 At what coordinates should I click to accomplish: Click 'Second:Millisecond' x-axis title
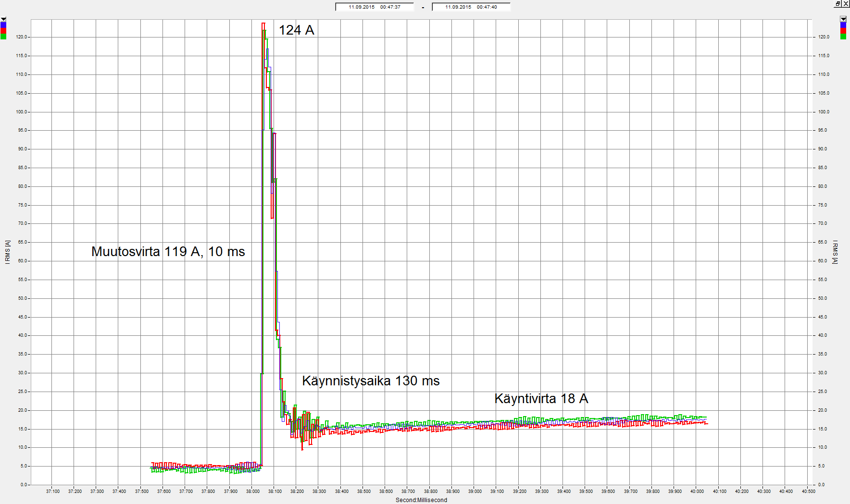click(x=421, y=500)
